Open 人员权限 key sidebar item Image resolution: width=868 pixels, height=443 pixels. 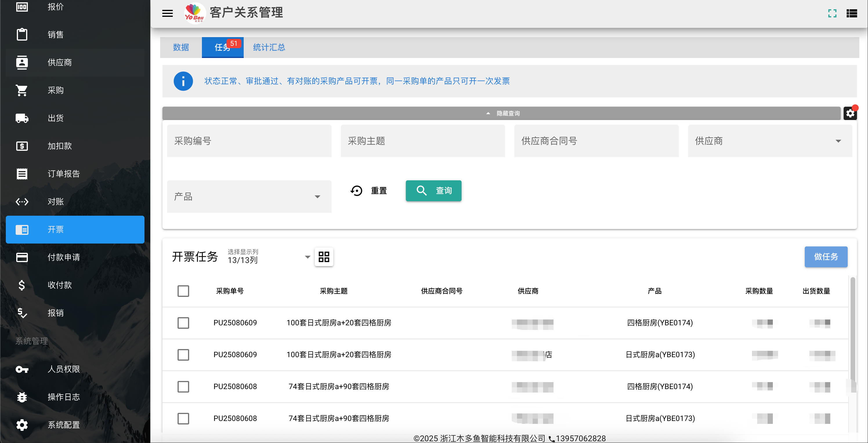tap(75, 369)
